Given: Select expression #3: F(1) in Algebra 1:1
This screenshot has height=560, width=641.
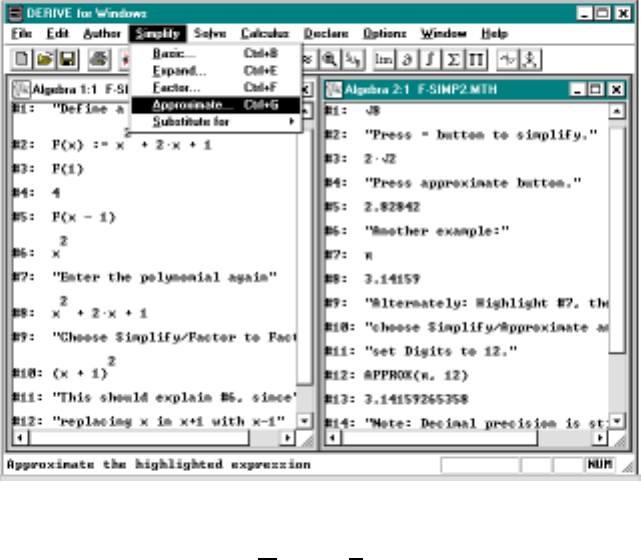Looking at the screenshot, I should point(68,169).
